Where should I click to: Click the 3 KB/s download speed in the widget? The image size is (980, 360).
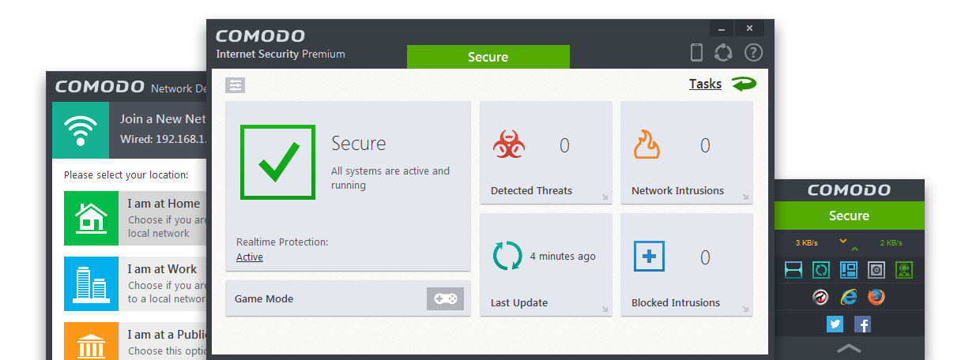click(807, 243)
